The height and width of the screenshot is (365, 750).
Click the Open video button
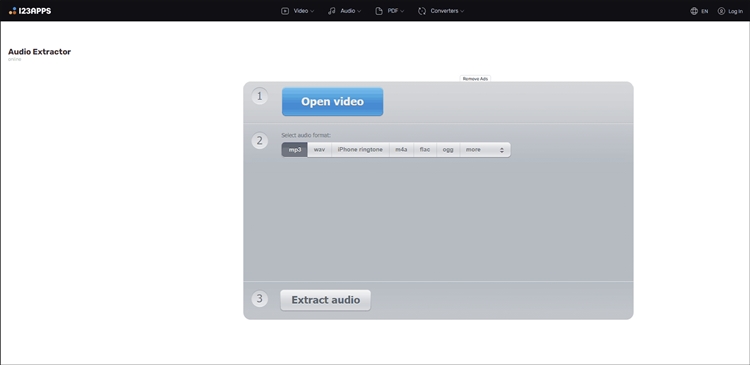coord(332,101)
